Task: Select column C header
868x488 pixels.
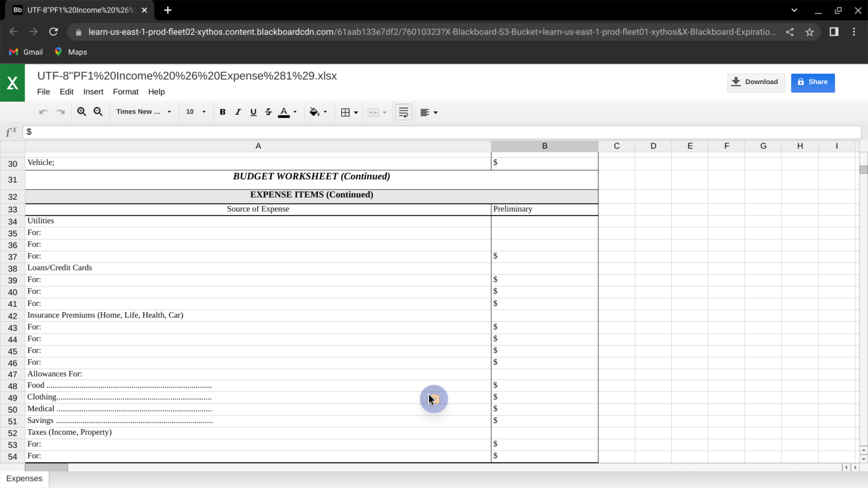Action: [x=617, y=146]
